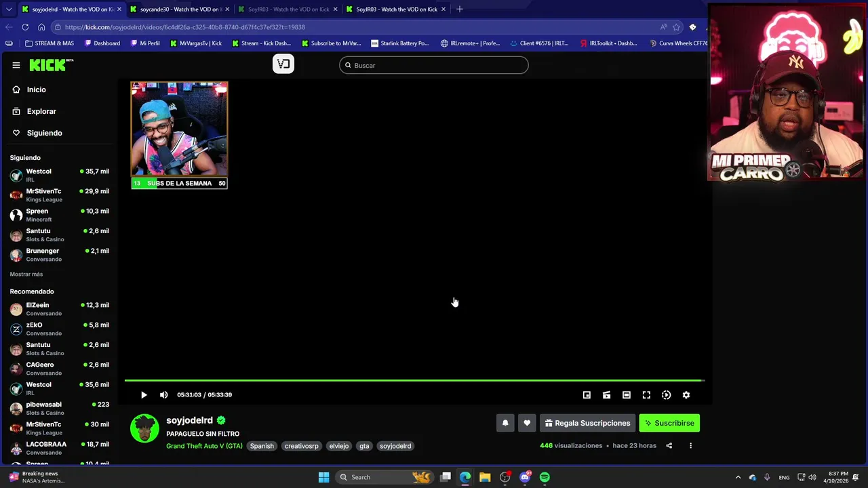
Task: Open Dashboard bookmark
Action: click(x=102, y=43)
